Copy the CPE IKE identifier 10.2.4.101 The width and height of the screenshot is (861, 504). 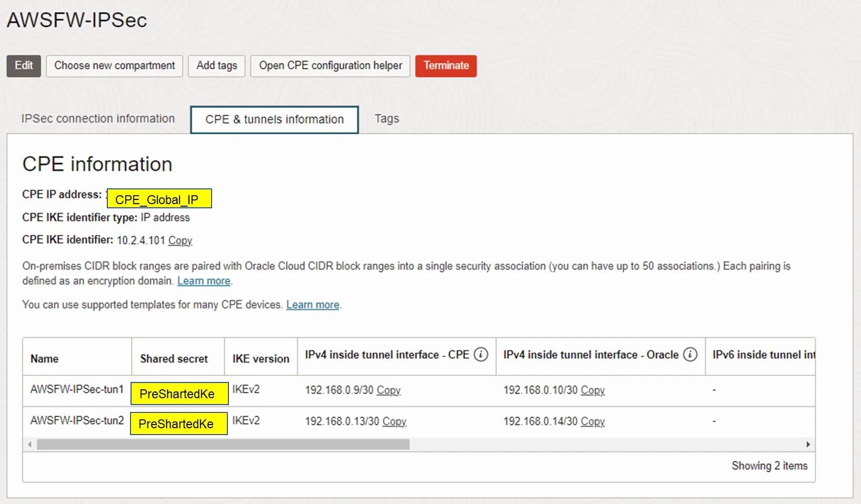180,240
